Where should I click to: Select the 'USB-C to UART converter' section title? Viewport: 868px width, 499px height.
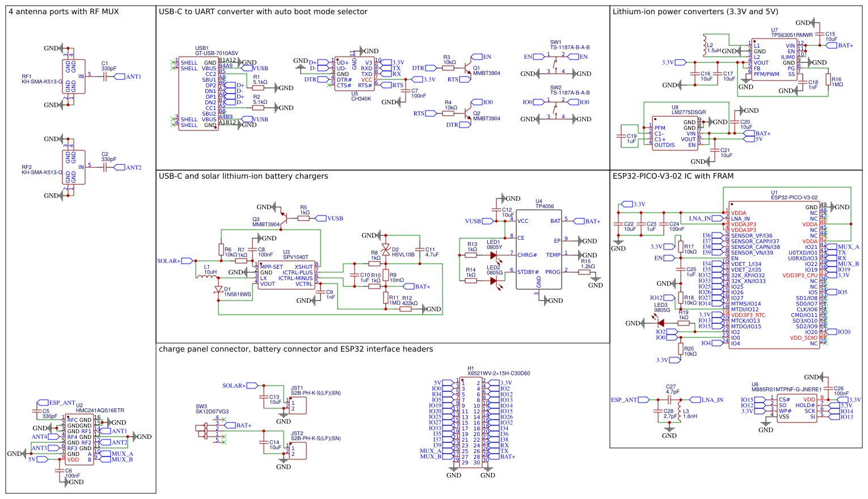click(x=263, y=12)
